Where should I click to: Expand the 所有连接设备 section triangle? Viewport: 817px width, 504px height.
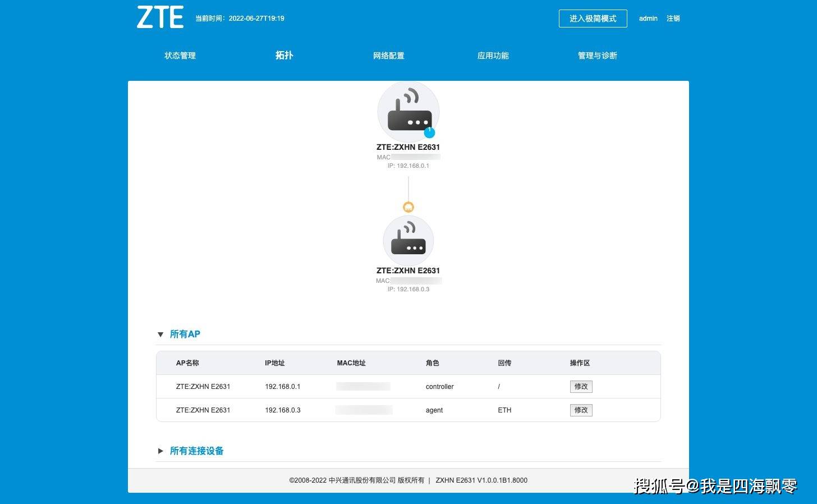pos(160,451)
